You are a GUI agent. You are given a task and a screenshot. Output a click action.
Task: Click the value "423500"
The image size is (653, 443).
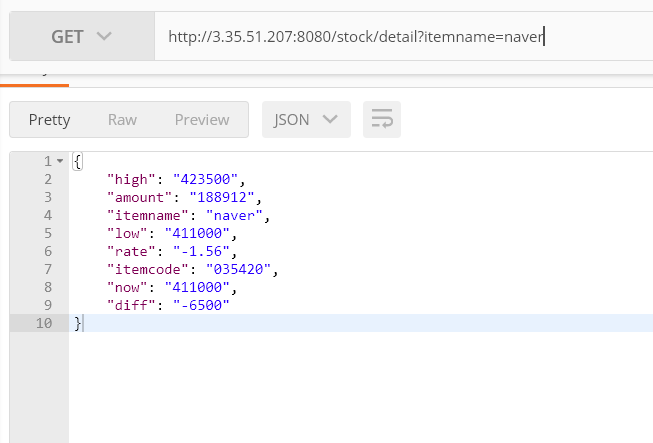click(x=205, y=179)
